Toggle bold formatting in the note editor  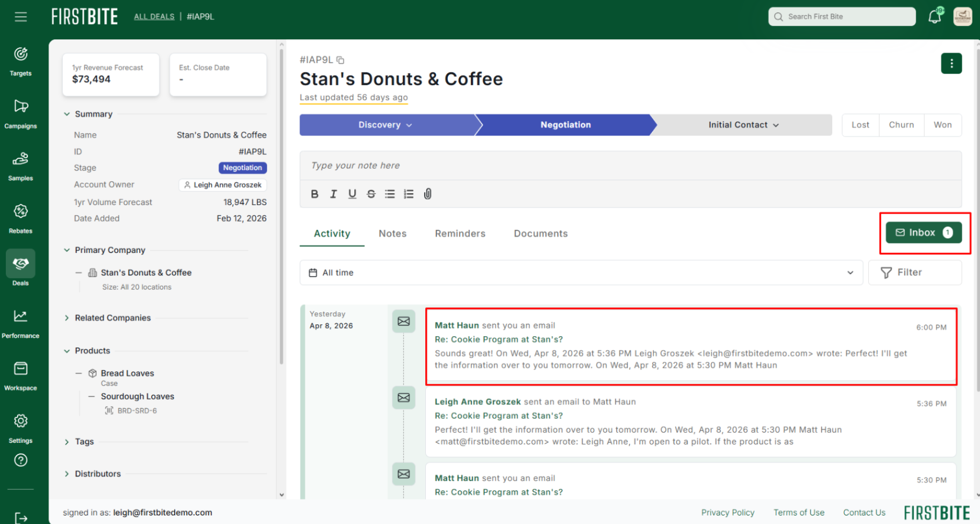point(314,194)
